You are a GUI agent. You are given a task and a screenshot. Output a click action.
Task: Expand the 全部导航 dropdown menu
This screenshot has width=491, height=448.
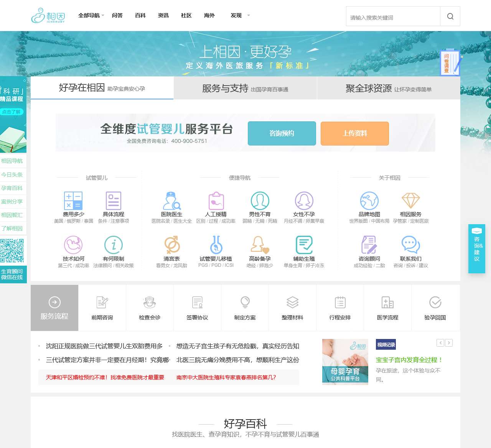tap(91, 15)
